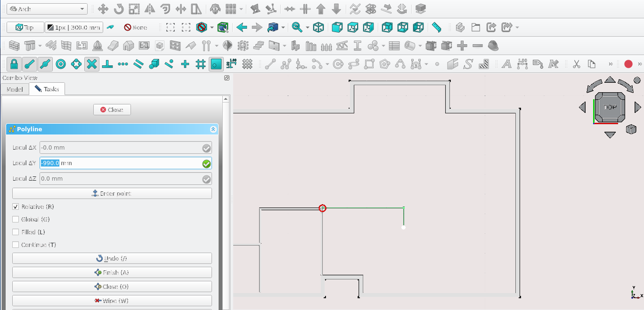Image resolution: width=644 pixels, height=310 pixels.
Task: Select the Tasks tab
Action: 47,89
